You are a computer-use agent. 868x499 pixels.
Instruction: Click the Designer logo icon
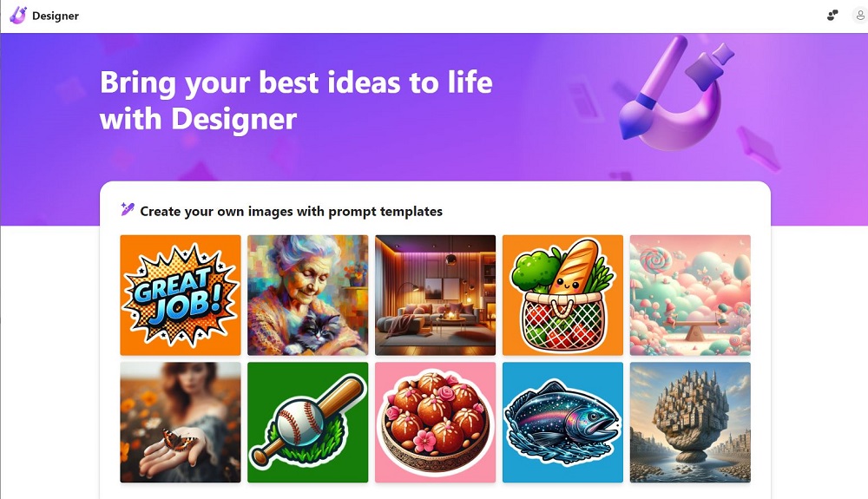[17, 16]
